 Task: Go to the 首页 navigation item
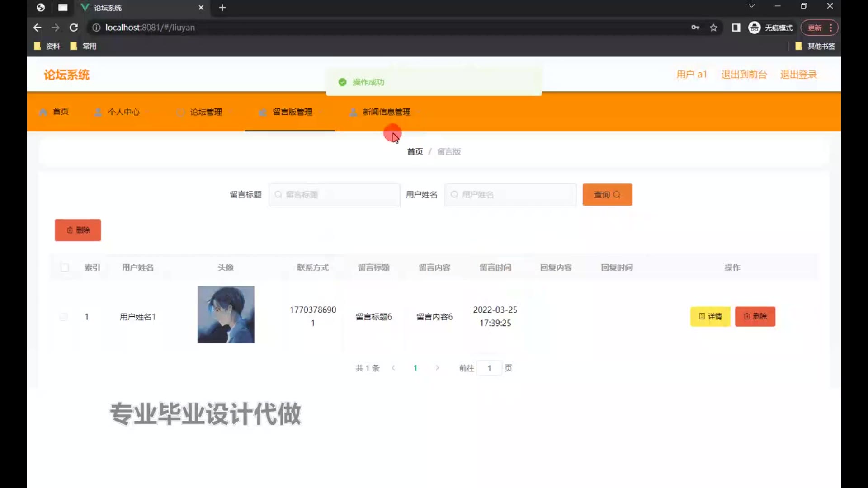pos(60,112)
